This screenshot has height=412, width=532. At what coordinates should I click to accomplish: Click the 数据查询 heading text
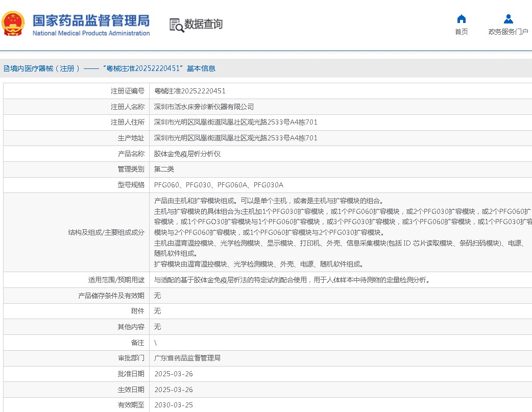[x=203, y=24]
